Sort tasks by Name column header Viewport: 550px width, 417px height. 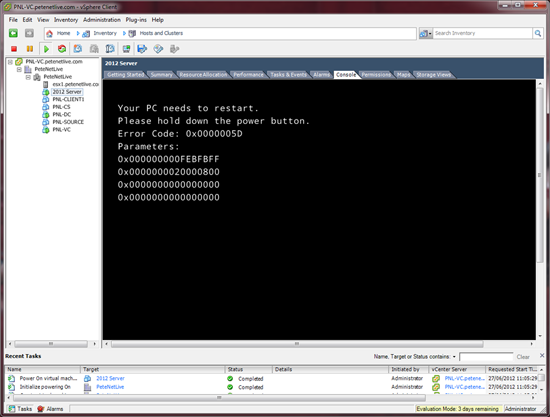[43, 369]
